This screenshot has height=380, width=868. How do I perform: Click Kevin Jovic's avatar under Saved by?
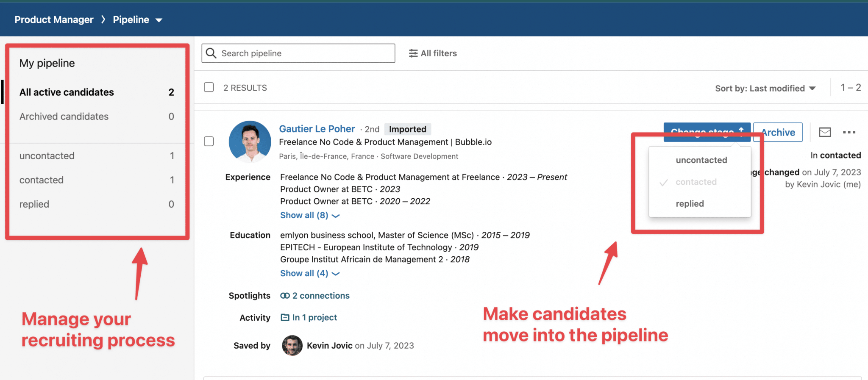[x=292, y=345]
